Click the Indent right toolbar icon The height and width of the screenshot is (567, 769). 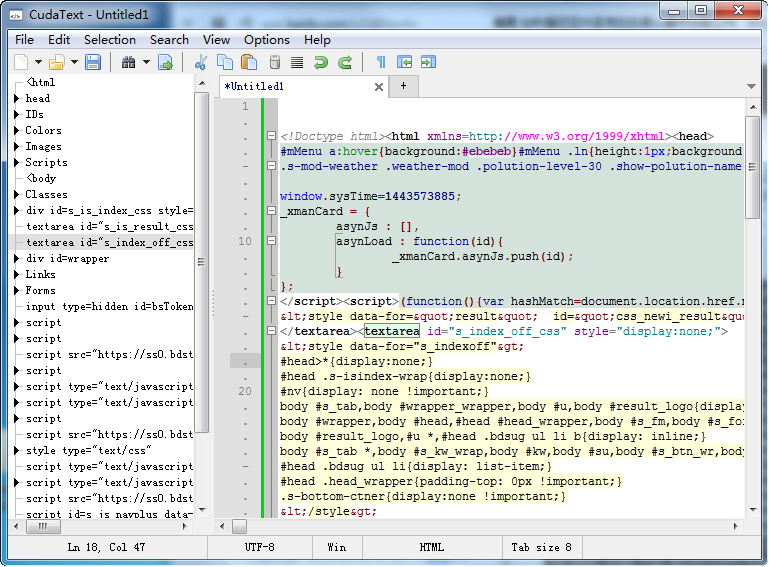429,63
